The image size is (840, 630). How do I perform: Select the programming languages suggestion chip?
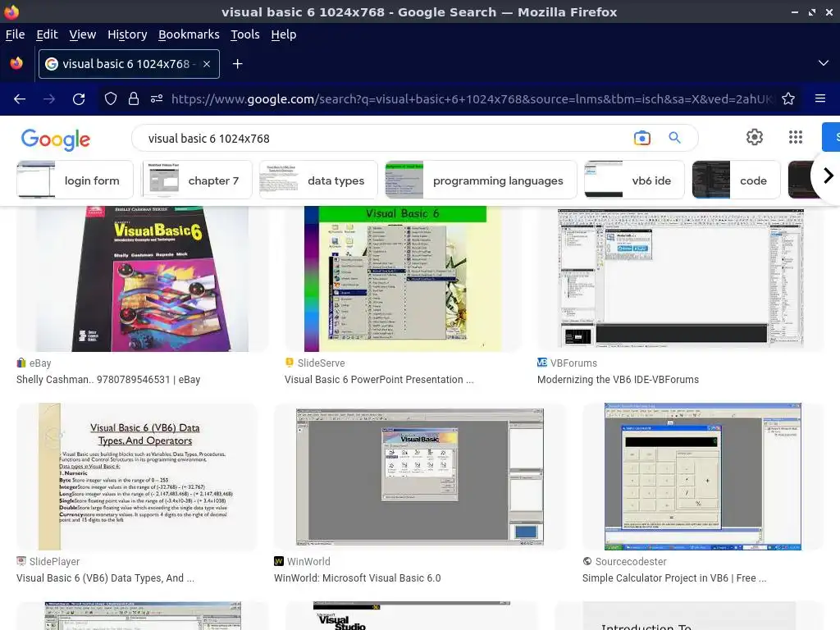tap(481, 180)
